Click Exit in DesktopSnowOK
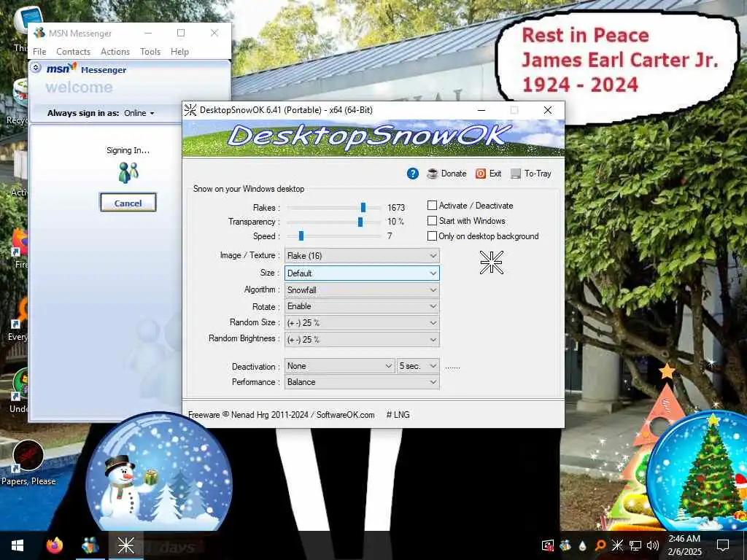 (x=488, y=174)
